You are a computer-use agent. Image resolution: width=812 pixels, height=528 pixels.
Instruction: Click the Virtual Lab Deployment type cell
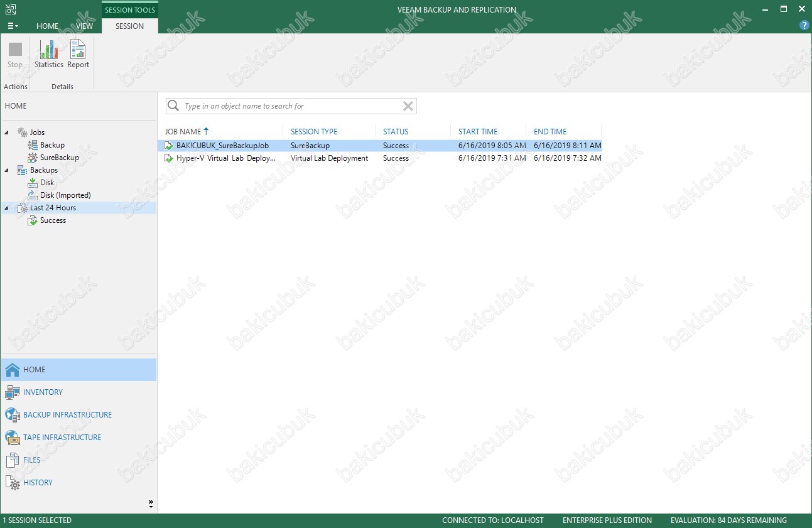[330, 158]
